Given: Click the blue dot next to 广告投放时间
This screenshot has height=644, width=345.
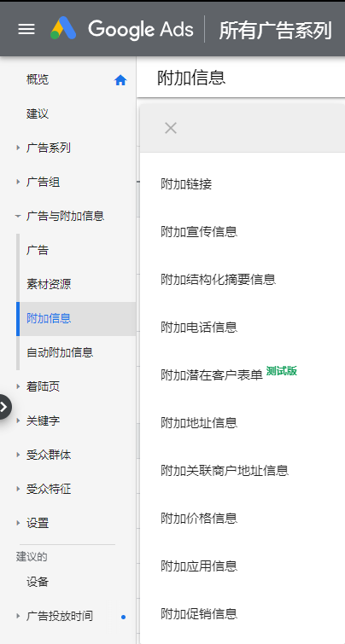Looking at the screenshot, I should pyautogui.click(x=123, y=617).
